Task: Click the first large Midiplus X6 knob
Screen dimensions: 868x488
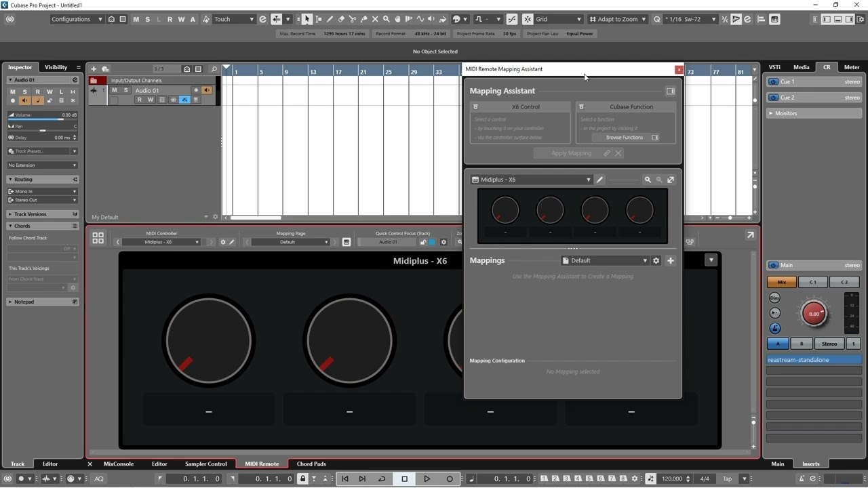Action: click(208, 340)
